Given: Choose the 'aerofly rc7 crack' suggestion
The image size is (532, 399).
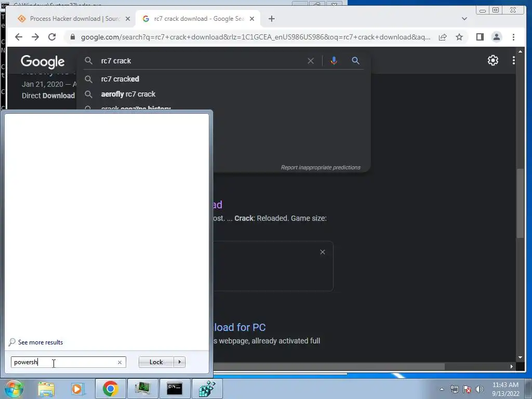Looking at the screenshot, I should [x=224, y=94].
